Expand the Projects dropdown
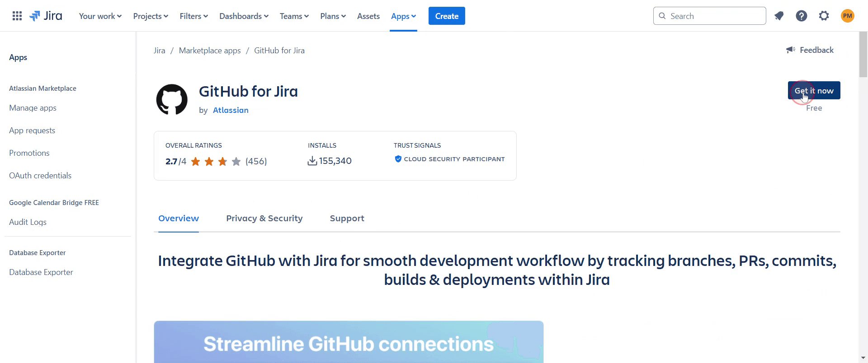Viewport: 868px width, 363px height. (151, 16)
